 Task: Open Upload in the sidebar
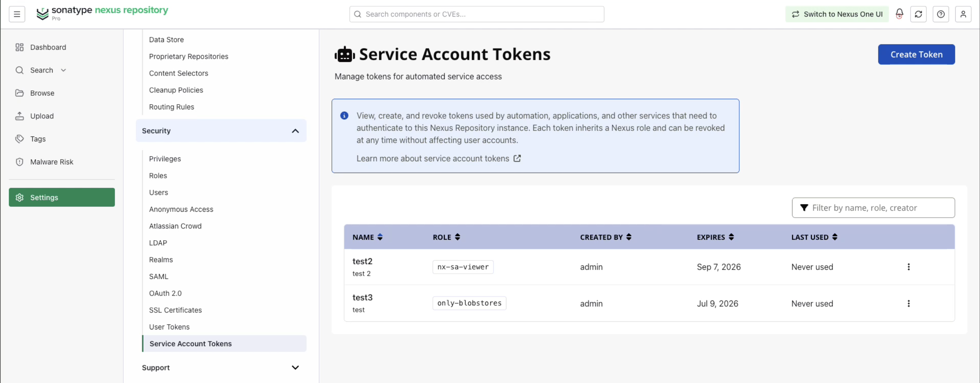pyautogui.click(x=62, y=116)
